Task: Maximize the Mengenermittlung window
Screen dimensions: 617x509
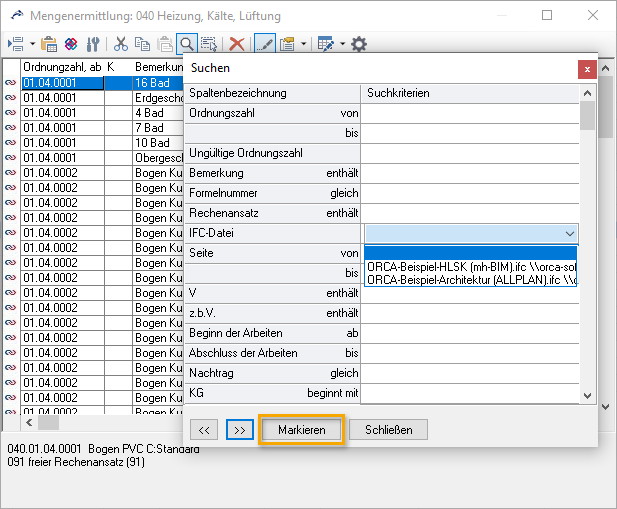Action: tap(547, 15)
